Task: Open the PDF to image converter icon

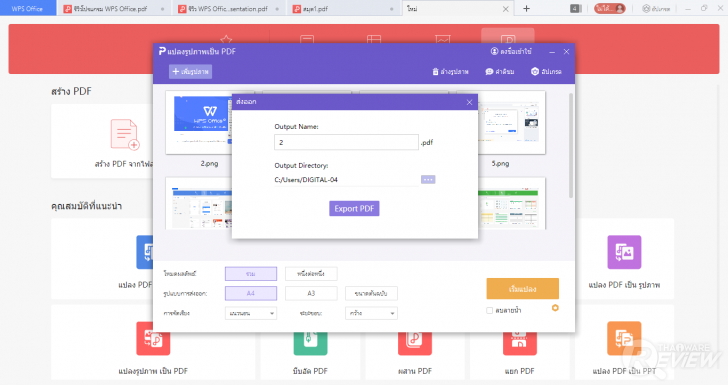Action: point(624,252)
